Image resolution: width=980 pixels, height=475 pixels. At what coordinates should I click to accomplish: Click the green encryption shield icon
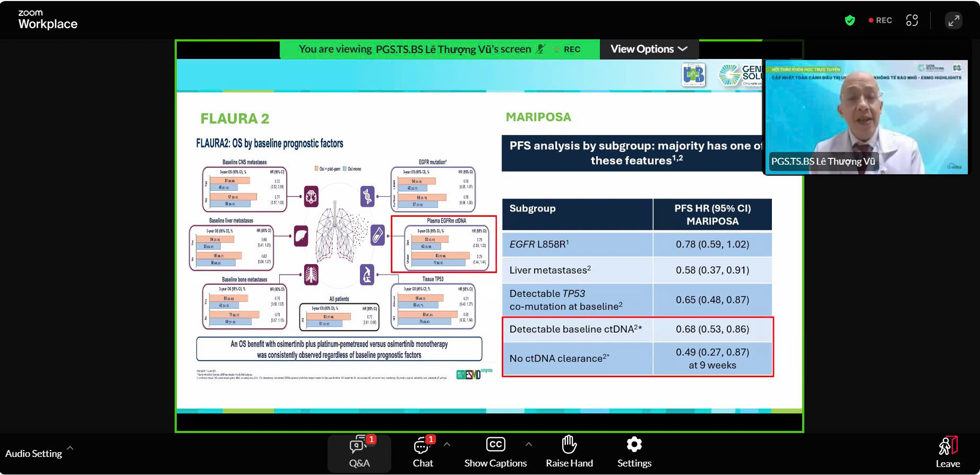coord(850,20)
